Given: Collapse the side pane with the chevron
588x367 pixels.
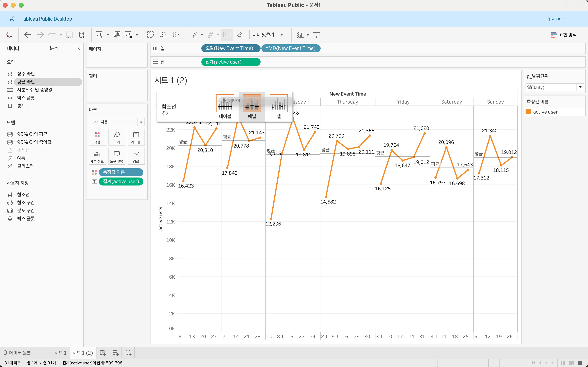Looking at the screenshot, I should pos(79,48).
